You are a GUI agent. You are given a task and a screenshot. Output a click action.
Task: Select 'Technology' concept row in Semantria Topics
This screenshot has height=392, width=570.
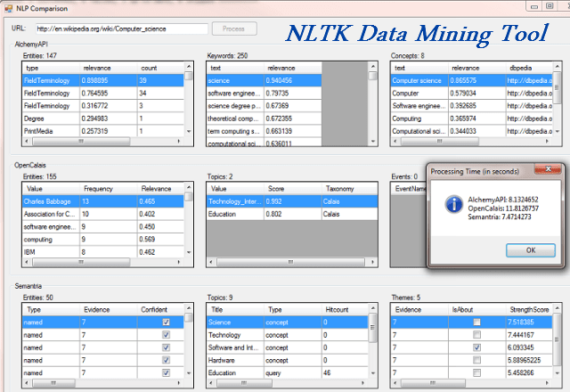pyautogui.click(x=287, y=335)
